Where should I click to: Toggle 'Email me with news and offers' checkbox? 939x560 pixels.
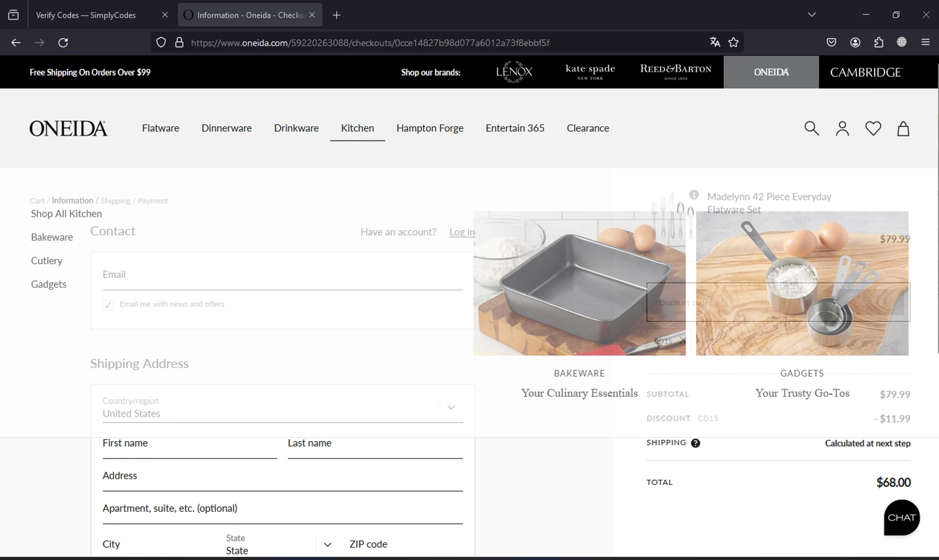pos(108,305)
